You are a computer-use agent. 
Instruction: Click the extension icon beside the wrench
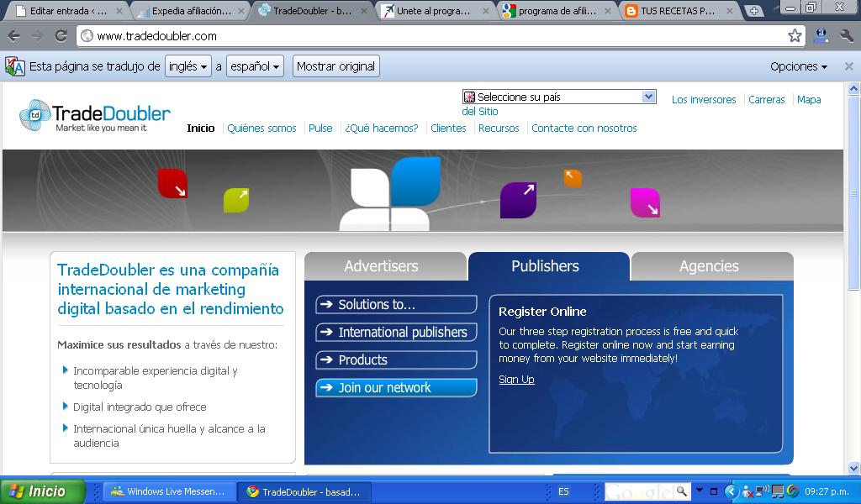(821, 36)
